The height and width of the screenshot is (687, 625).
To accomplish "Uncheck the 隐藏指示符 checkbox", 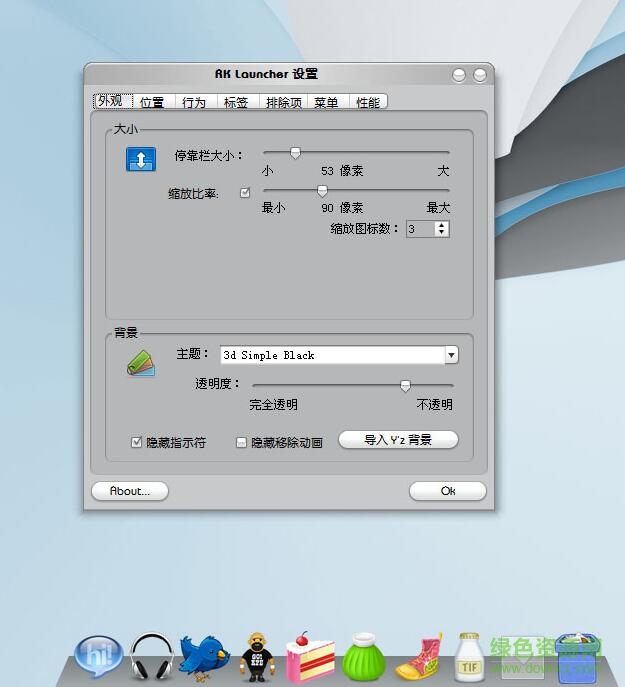I will click(137, 442).
